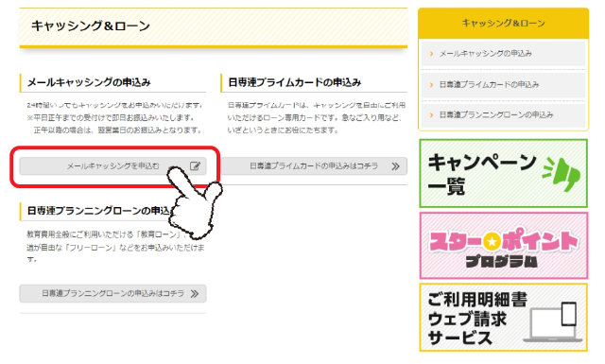Open 日専連プライムカードの申込みはコチラ button
The height and width of the screenshot is (364, 605).
pos(314,166)
